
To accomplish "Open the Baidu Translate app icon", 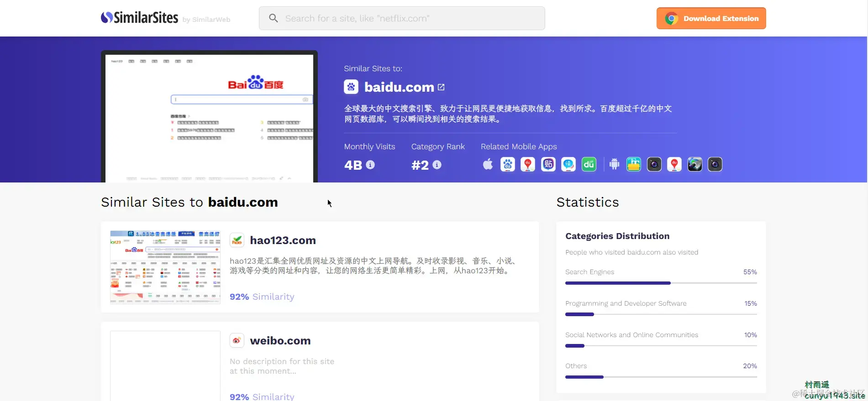I will (x=568, y=164).
